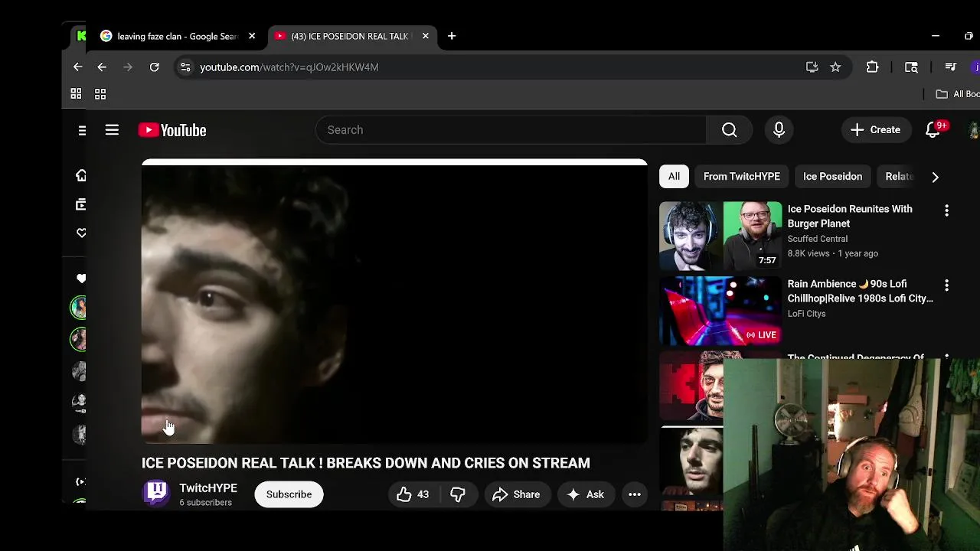980x551 pixels.
Task: Close the Google Search tab
Action: pyautogui.click(x=252, y=36)
